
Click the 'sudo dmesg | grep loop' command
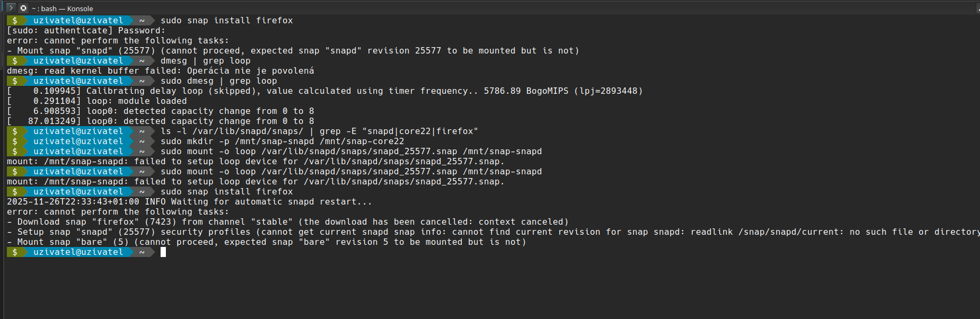click(x=218, y=81)
